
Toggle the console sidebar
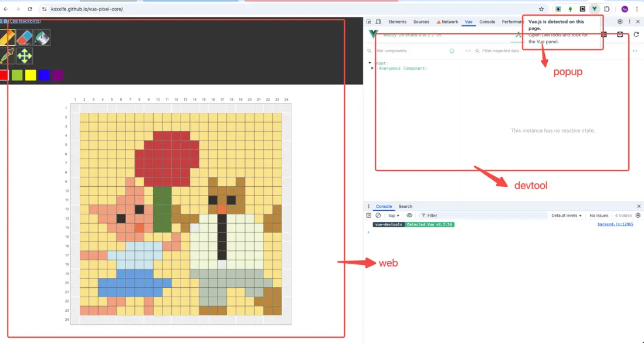tap(368, 216)
